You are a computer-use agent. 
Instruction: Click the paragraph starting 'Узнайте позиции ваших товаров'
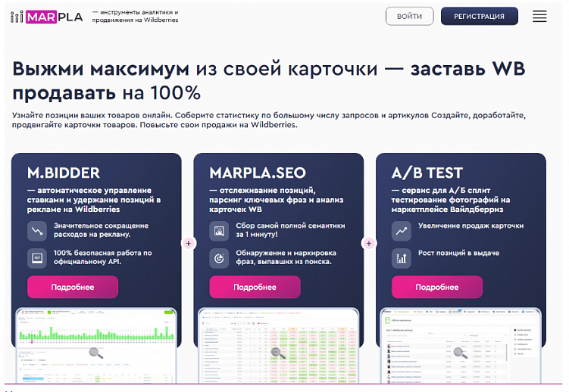point(268,120)
